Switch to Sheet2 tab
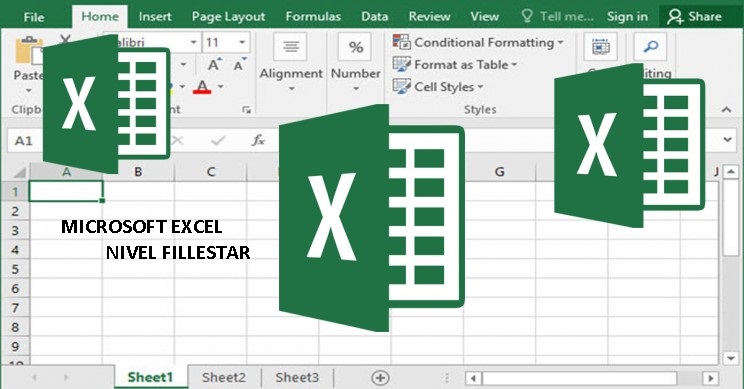 pos(224,378)
